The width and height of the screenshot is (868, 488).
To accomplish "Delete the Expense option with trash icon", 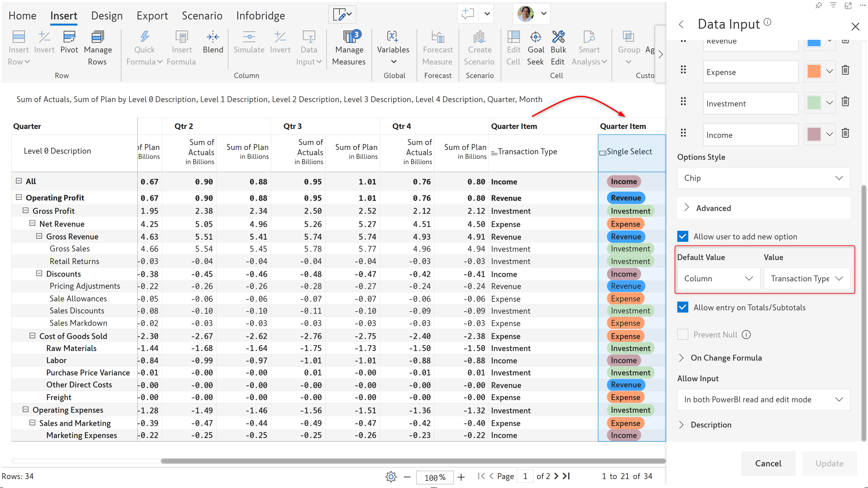I will click(x=845, y=70).
